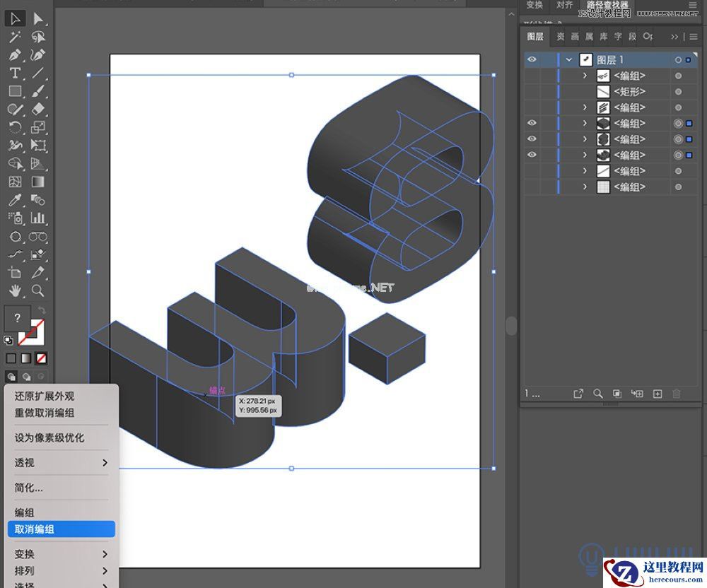Show the hidden 矩形 layer item

click(x=532, y=92)
